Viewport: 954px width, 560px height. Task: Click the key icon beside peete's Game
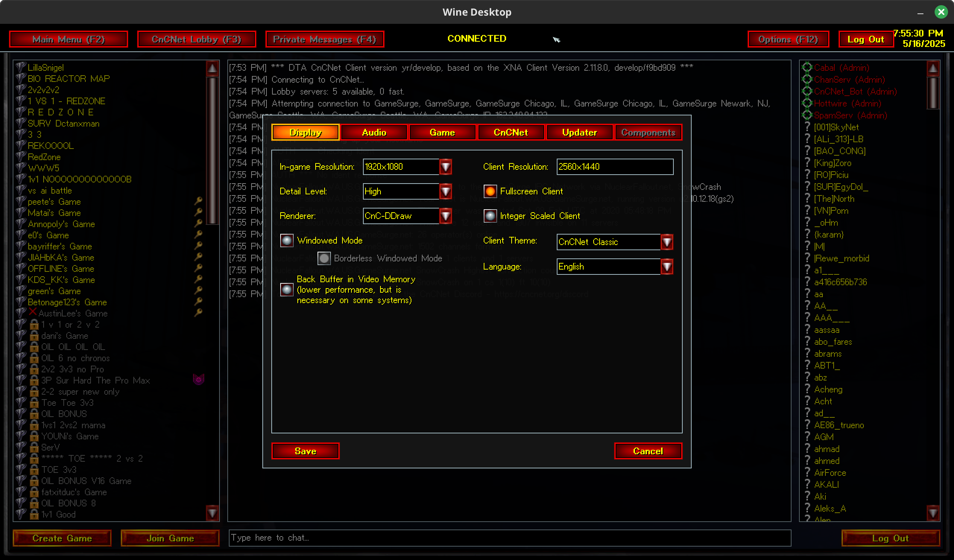198,201
